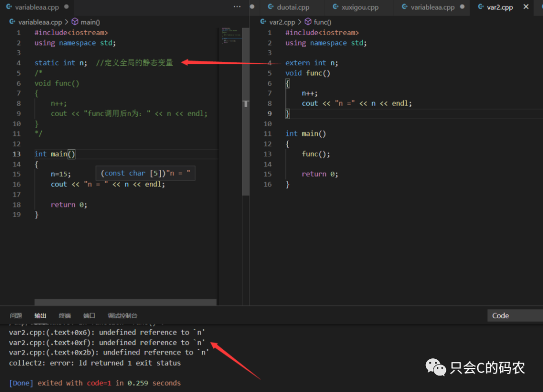Click line number 13 in the left editor
This screenshot has width=543, height=392.
pyautogui.click(x=17, y=154)
